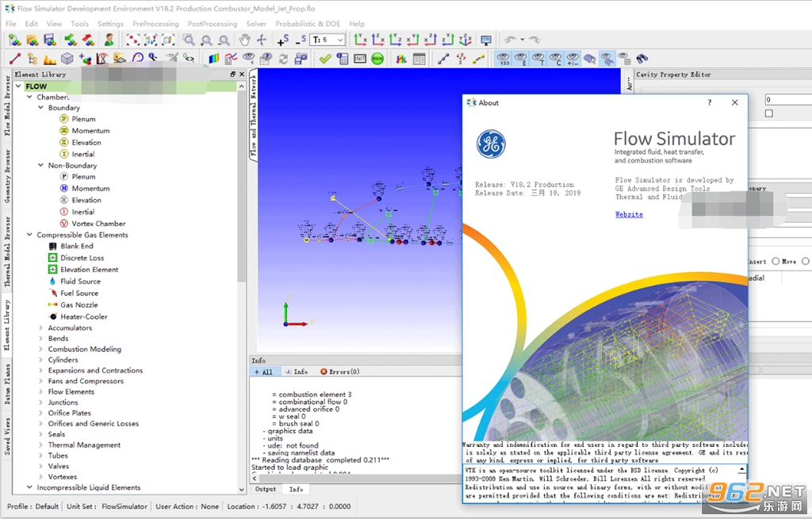Open the Probabilistic & DOE menu
Image resolution: width=812 pixels, height=519 pixels.
point(308,24)
